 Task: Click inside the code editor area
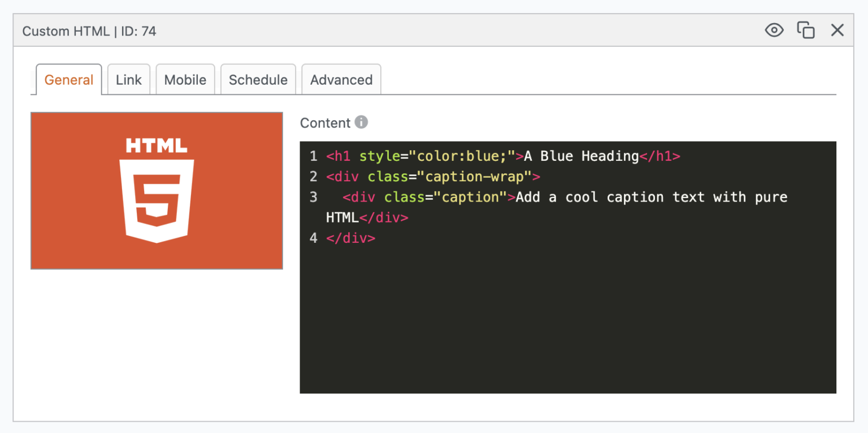pyautogui.click(x=565, y=310)
